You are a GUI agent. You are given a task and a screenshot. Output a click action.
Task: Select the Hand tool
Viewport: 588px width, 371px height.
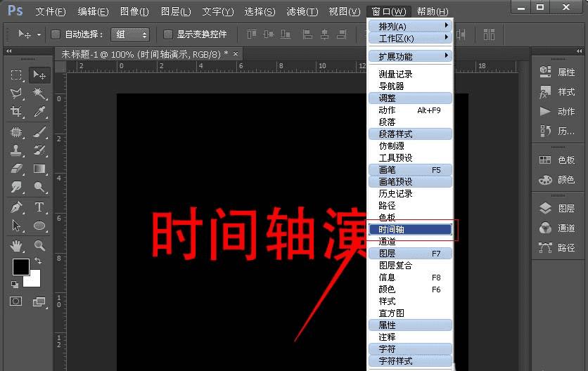(x=16, y=246)
